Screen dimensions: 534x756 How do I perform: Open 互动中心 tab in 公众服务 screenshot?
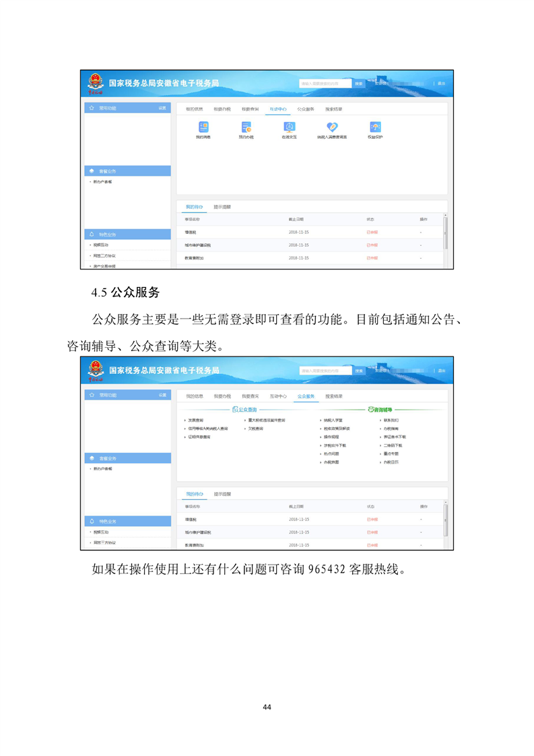[278, 396]
